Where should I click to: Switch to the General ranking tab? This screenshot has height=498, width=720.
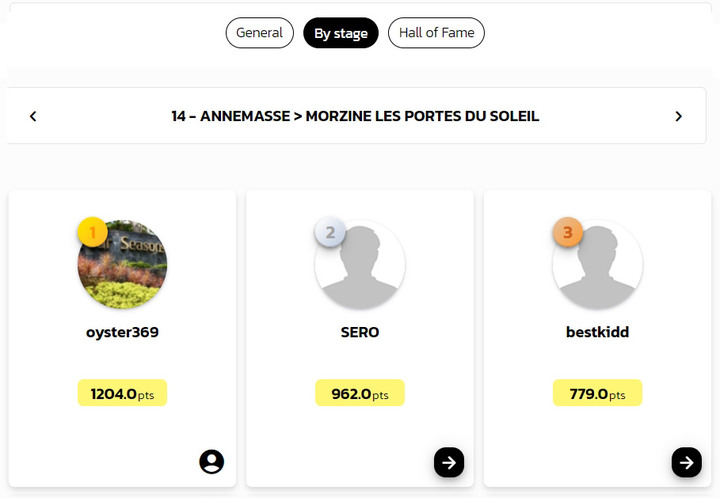click(x=259, y=33)
